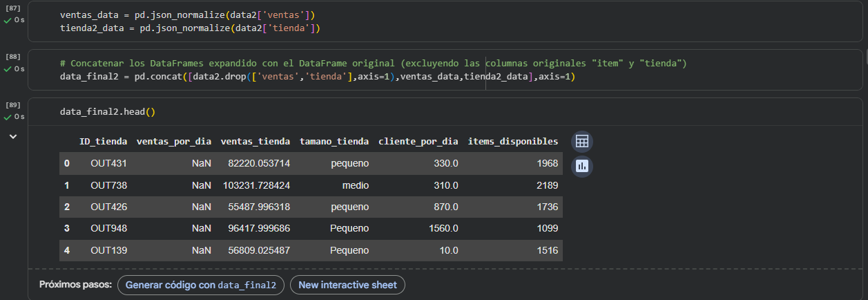This screenshot has height=300, width=868.
Task: Click the suggest charts icon
Action: 581,166
